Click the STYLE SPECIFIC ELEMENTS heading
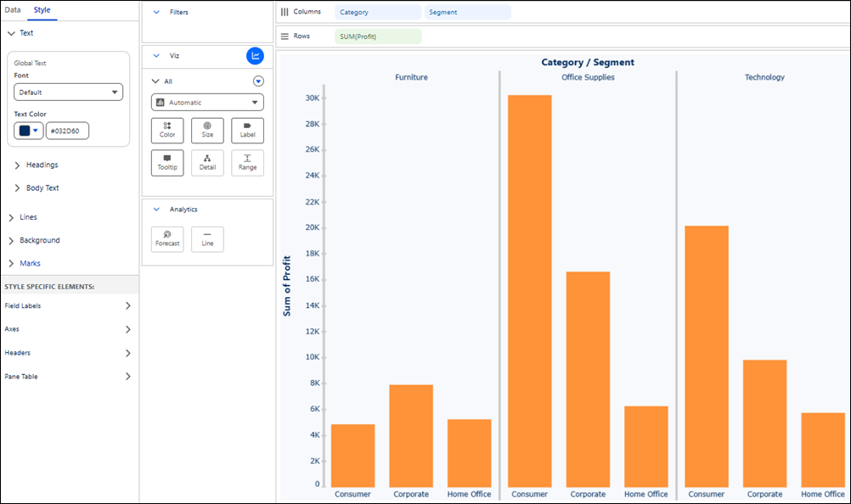Screen dimensions: 851x504 [49, 287]
